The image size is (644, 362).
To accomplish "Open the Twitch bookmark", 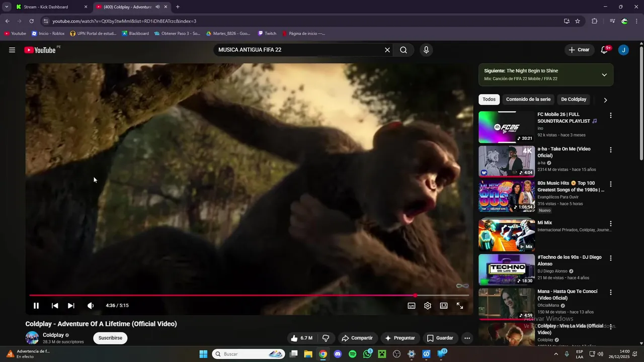I will tap(267, 34).
